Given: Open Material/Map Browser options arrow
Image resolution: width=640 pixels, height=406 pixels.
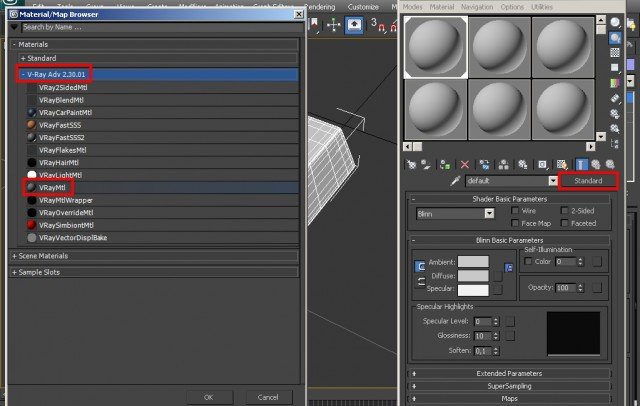Looking at the screenshot, I should [x=15, y=27].
